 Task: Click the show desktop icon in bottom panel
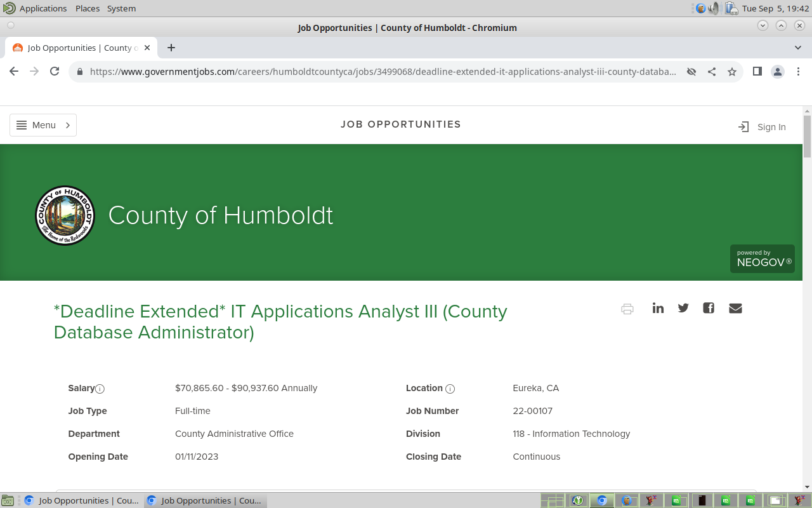click(7, 500)
